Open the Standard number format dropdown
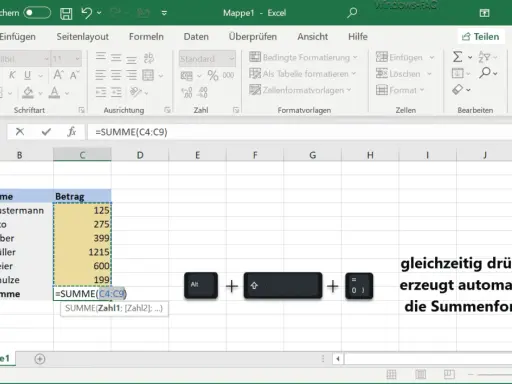Screen dimensions: 512x384 [x=207, y=59]
